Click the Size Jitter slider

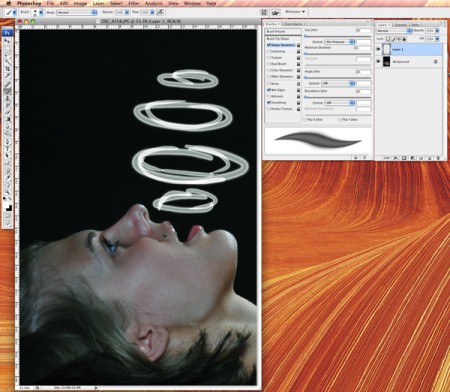click(337, 36)
